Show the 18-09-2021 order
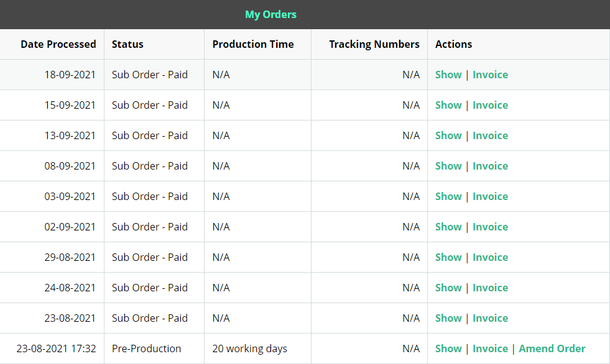 [x=448, y=75]
